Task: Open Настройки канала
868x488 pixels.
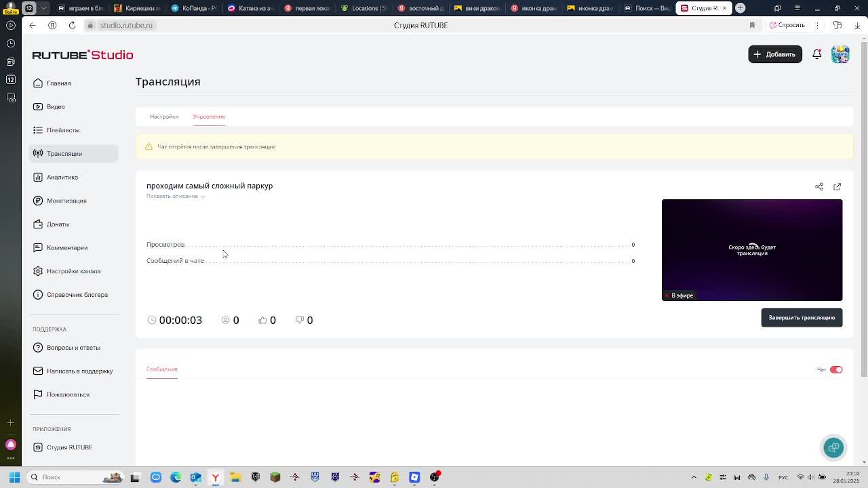Action: 74,271
